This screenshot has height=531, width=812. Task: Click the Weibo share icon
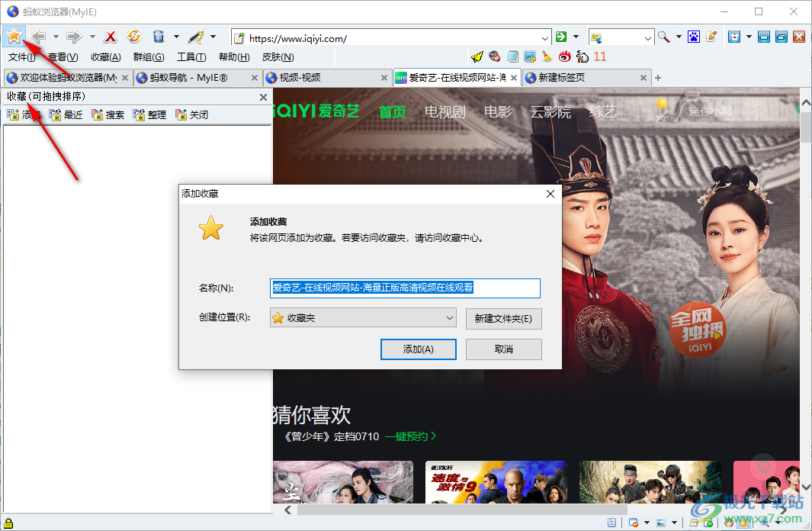point(564,56)
